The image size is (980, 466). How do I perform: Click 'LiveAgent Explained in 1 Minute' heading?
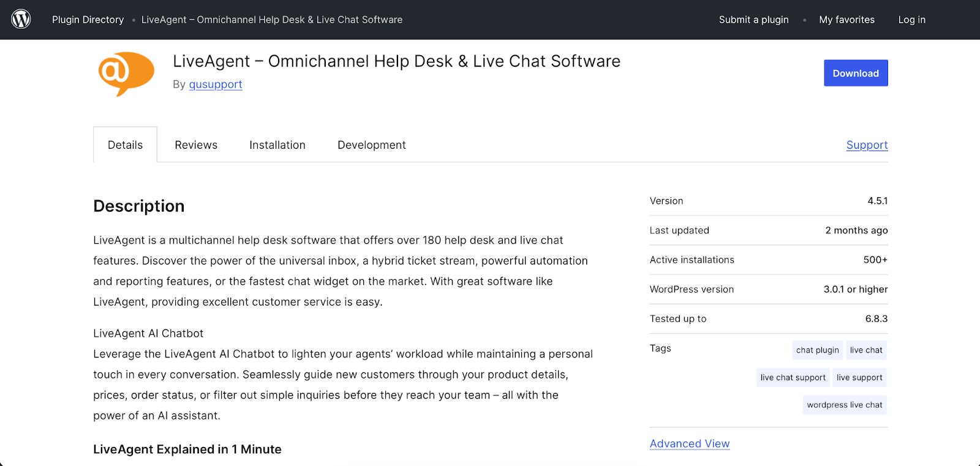click(x=187, y=449)
